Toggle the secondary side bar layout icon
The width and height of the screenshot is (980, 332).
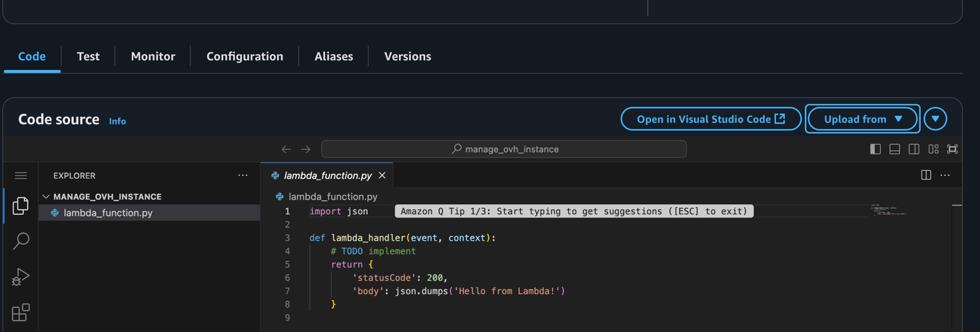pyautogui.click(x=914, y=149)
